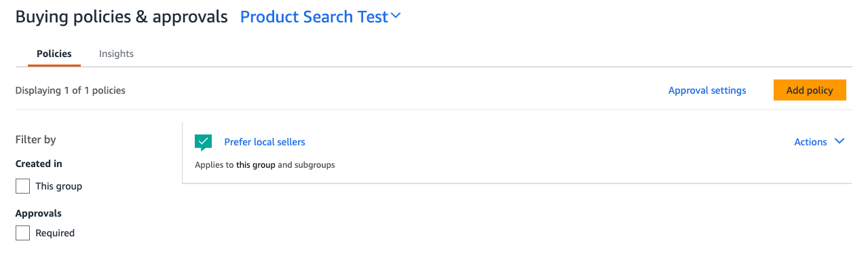Image resolution: width=868 pixels, height=254 pixels.
Task: Tick the This group checkbox
Action: tap(22, 186)
